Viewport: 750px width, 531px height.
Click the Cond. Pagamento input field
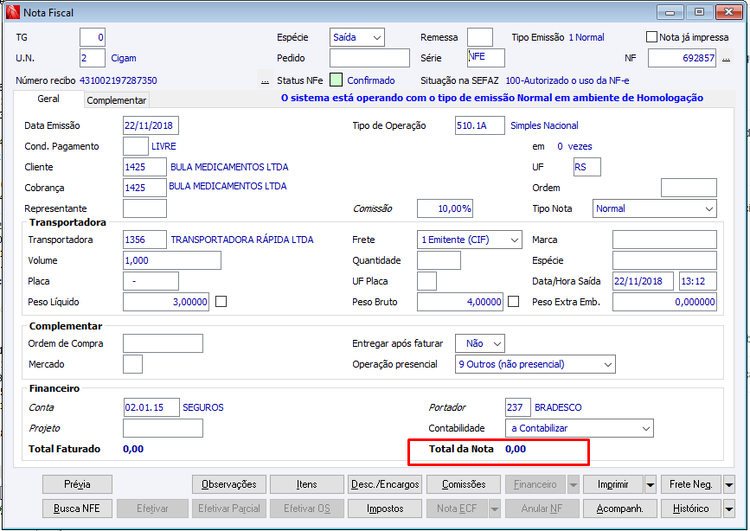(x=136, y=146)
